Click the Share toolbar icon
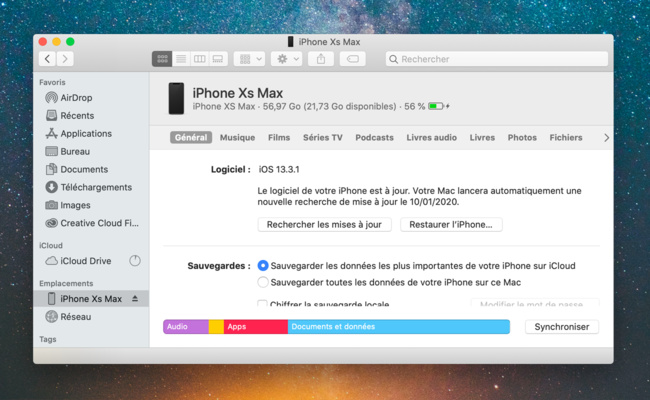 pyautogui.click(x=321, y=59)
